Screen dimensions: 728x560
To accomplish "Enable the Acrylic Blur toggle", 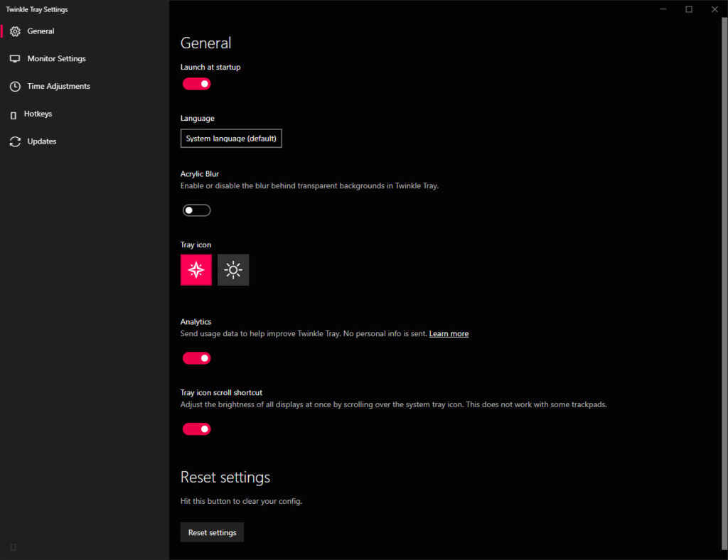I will [x=196, y=210].
